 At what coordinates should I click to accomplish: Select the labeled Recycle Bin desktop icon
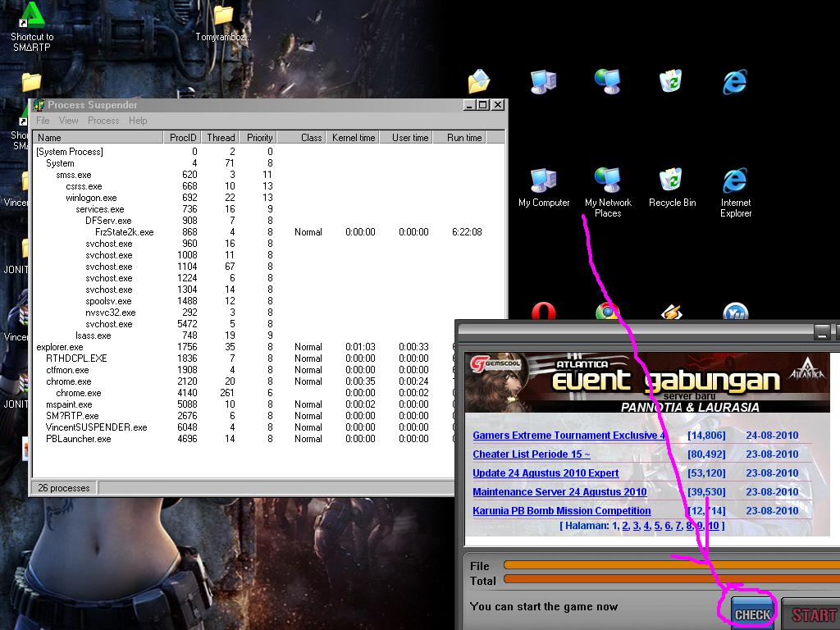672,188
